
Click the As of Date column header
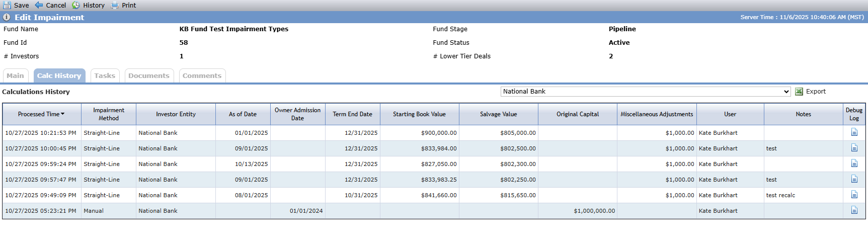click(x=243, y=114)
